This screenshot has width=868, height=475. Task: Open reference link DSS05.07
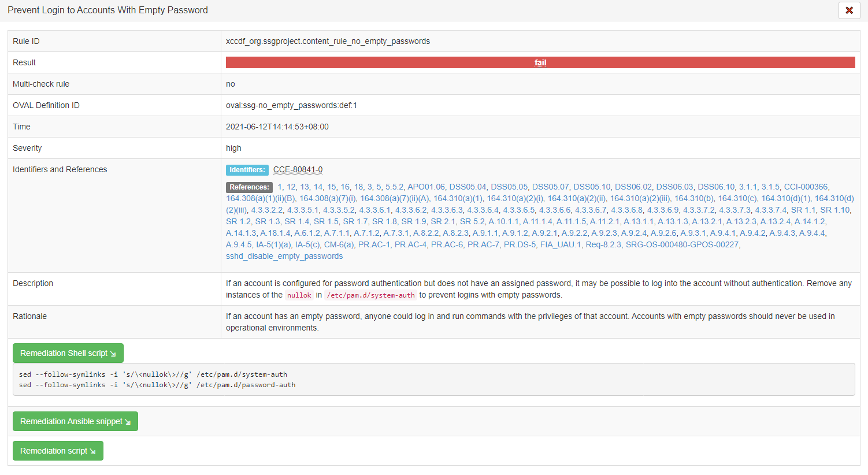click(550, 187)
